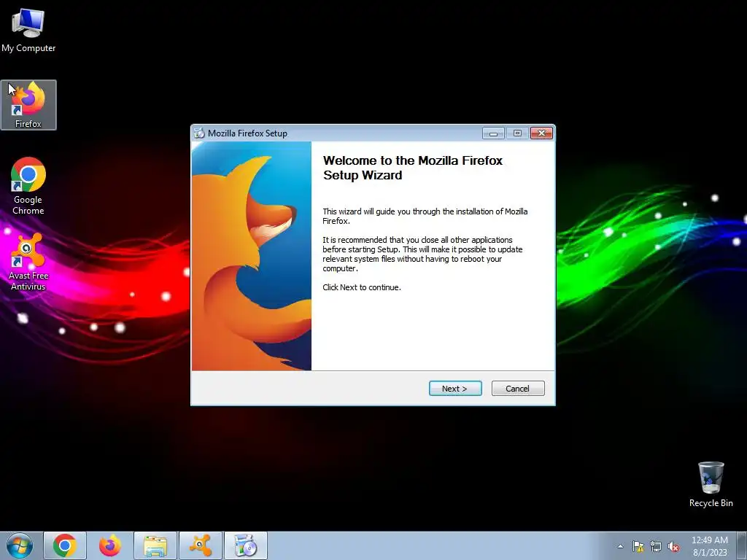Click the 'Welcome to the Mozilla Firefox Setup Wizard' heading
747x560 pixels.
coord(413,168)
